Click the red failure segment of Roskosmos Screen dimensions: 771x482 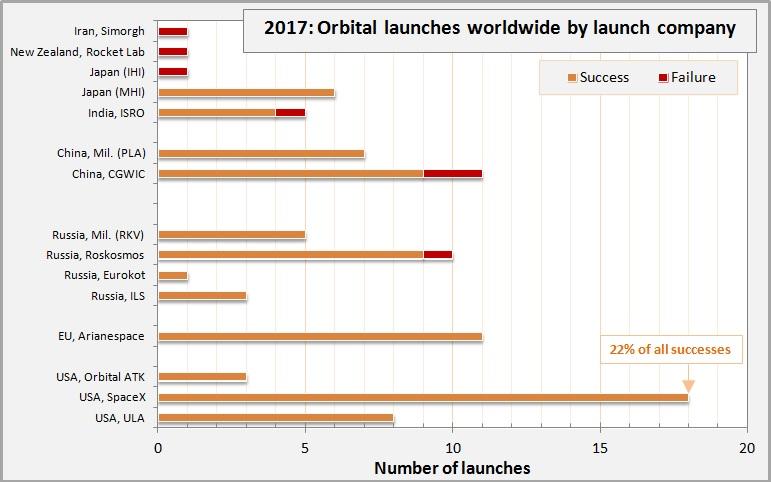438,255
